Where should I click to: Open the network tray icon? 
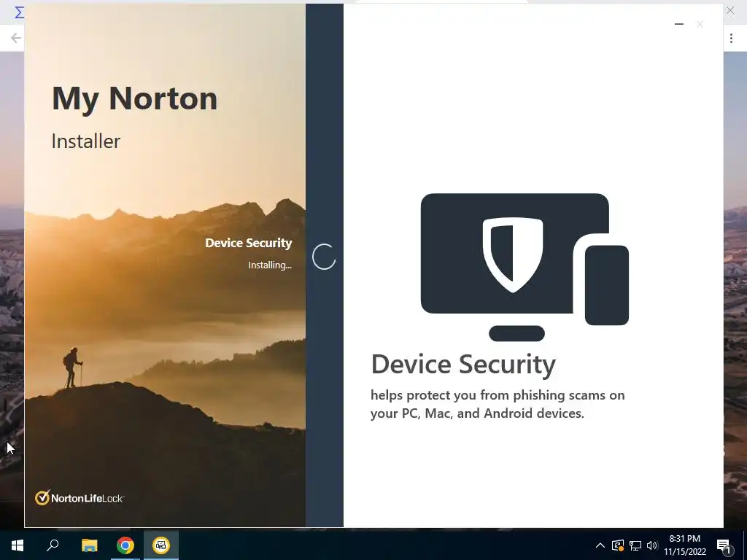tap(635, 545)
